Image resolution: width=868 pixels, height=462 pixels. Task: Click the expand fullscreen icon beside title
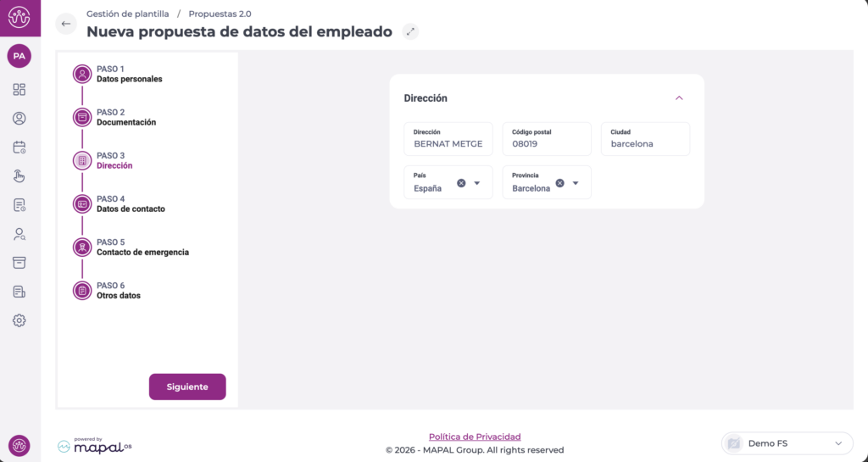410,31
